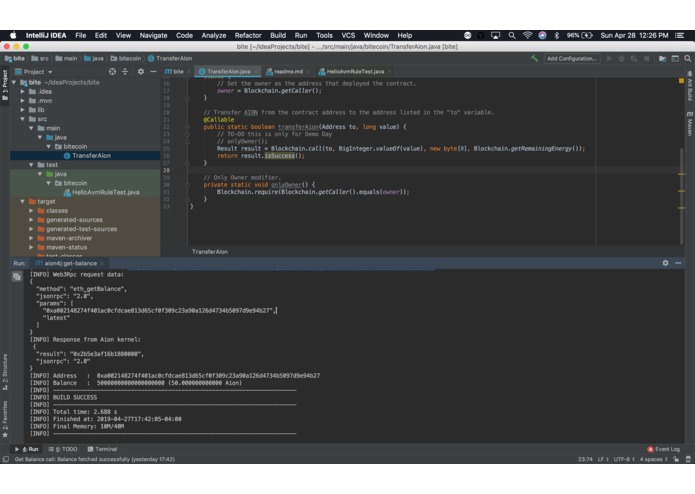Click the AirPlay display icon in menu bar

click(x=495, y=35)
